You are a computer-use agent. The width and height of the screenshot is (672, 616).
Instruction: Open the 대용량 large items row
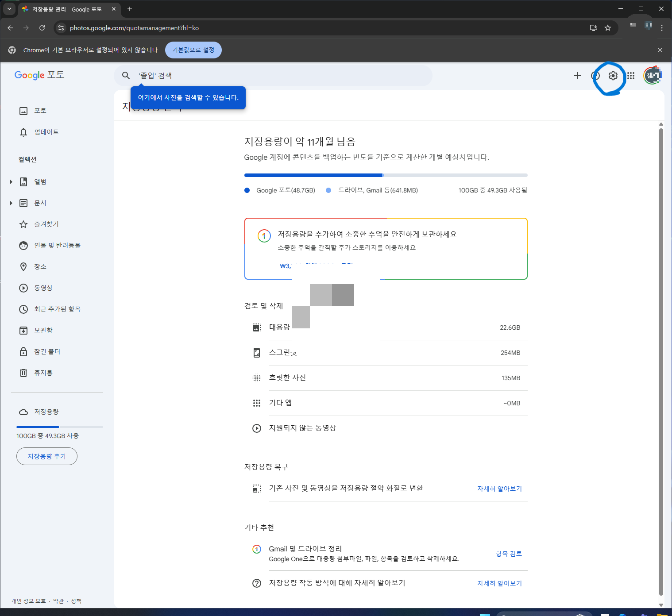point(386,327)
